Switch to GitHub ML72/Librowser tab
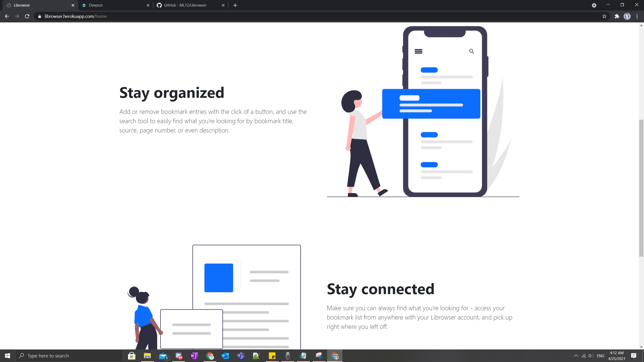The image size is (644, 362). tap(189, 5)
